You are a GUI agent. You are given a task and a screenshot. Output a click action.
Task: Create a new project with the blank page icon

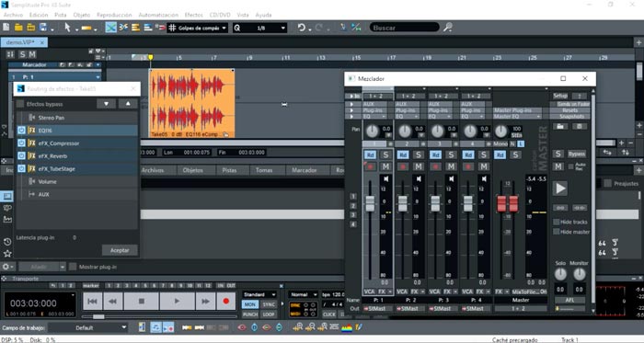tap(6, 28)
